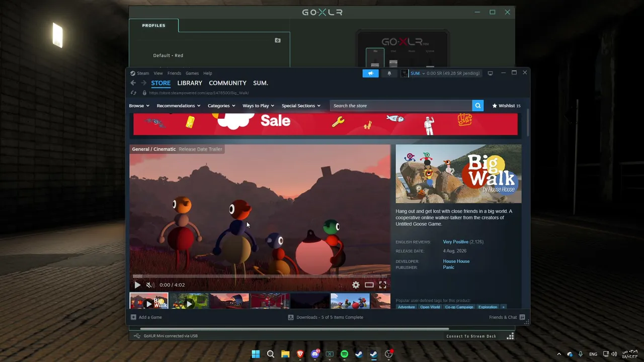Focus the Search the store field
The image size is (644, 362).
(401, 106)
